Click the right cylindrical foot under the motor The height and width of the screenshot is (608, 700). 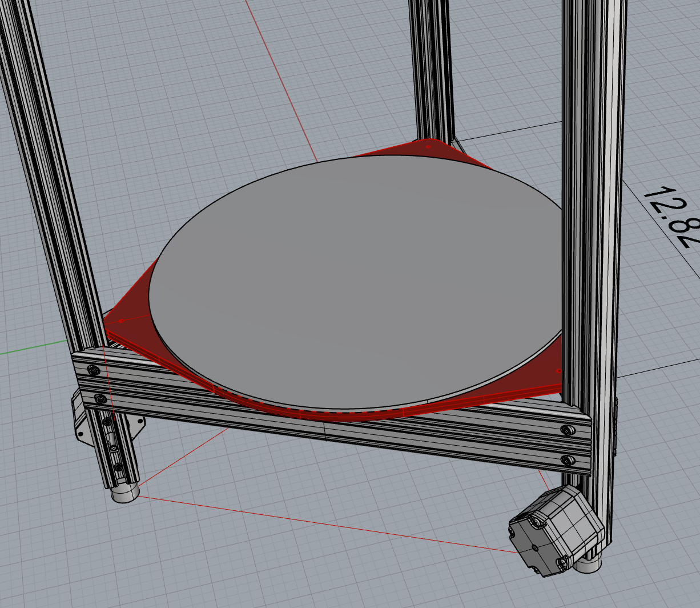tap(588, 565)
